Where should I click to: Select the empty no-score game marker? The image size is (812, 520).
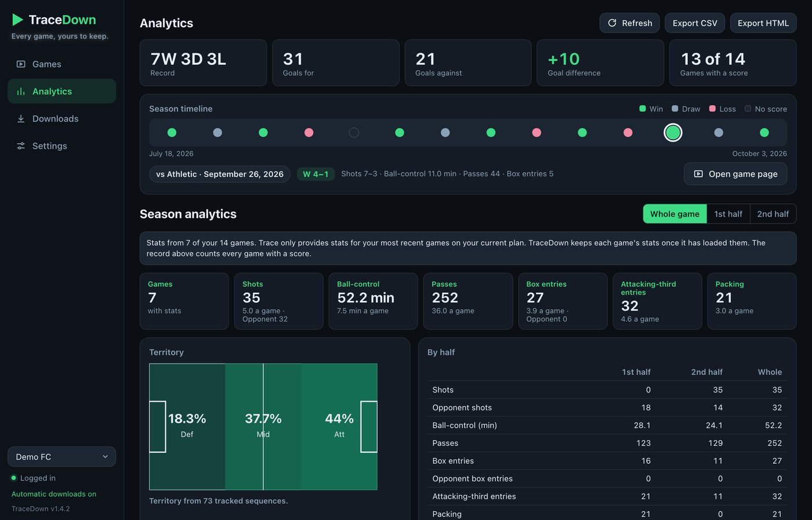coord(354,133)
